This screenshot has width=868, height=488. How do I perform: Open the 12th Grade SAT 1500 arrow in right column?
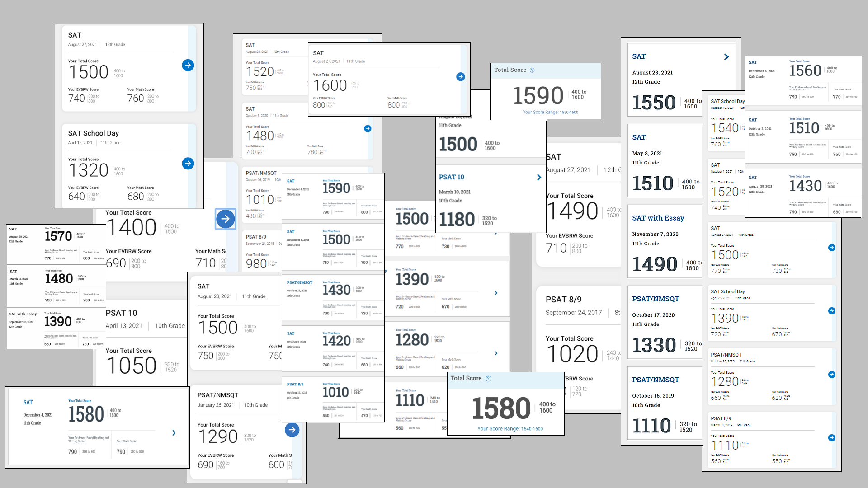(832, 248)
